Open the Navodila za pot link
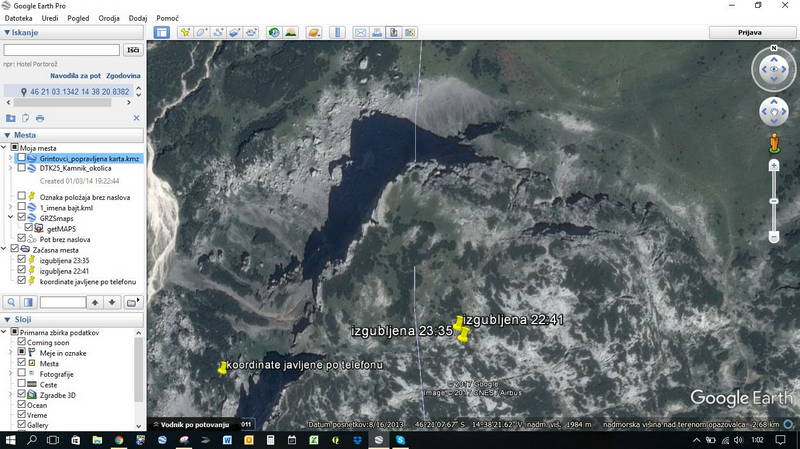The height and width of the screenshot is (449, 800). click(76, 76)
